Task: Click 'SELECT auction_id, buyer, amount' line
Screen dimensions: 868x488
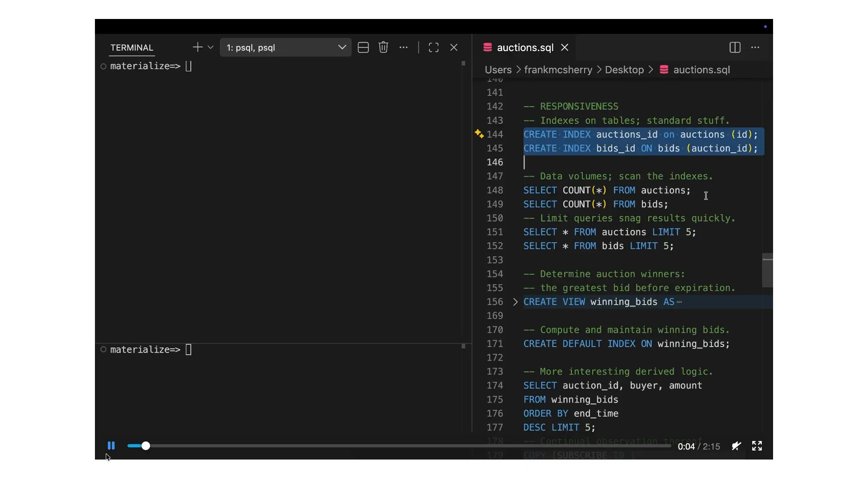Action: (x=613, y=386)
